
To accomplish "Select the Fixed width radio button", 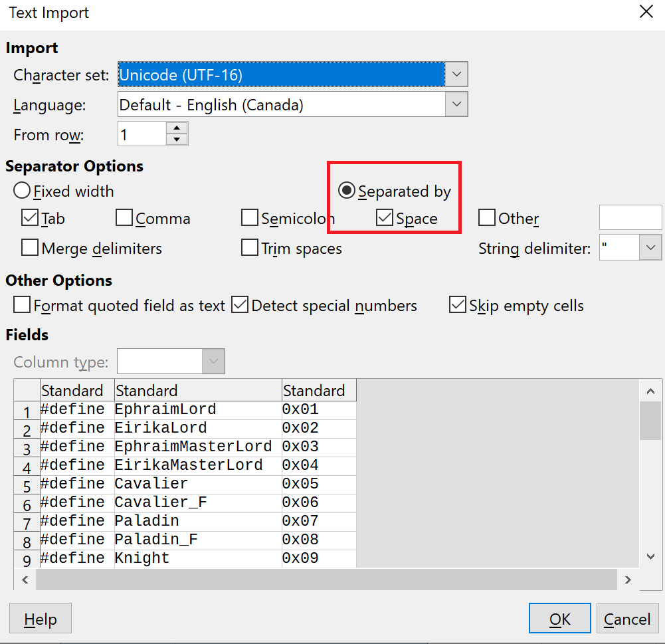I will point(22,191).
